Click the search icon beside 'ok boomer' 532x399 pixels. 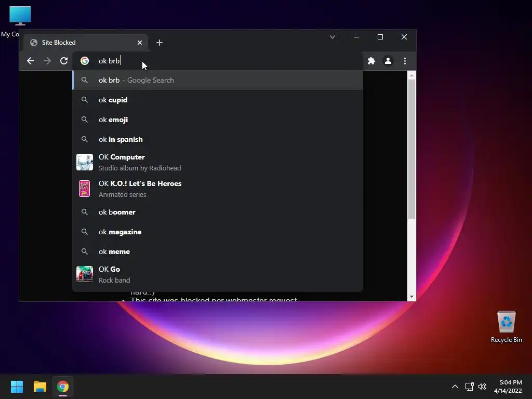[x=85, y=212]
